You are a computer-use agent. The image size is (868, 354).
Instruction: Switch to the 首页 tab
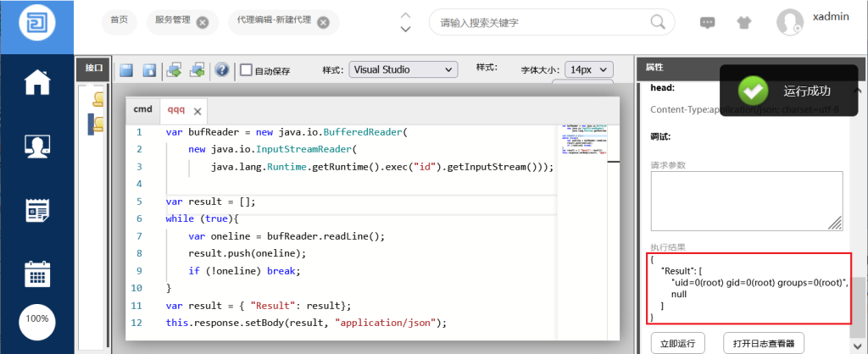click(x=119, y=20)
